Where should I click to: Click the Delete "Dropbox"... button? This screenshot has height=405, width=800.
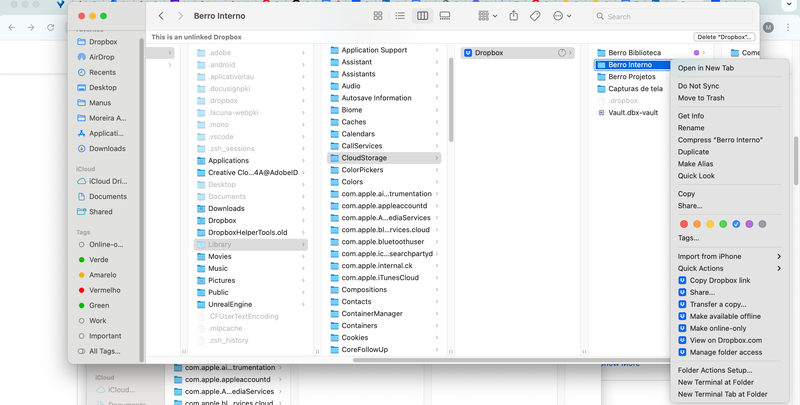pos(749,36)
